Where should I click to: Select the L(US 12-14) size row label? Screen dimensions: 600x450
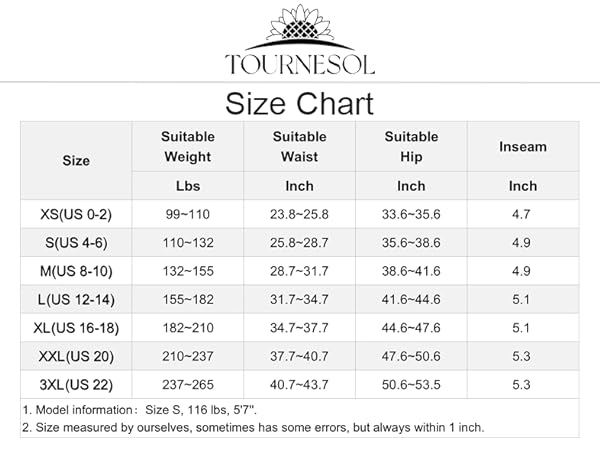click(x=76, y=300)
